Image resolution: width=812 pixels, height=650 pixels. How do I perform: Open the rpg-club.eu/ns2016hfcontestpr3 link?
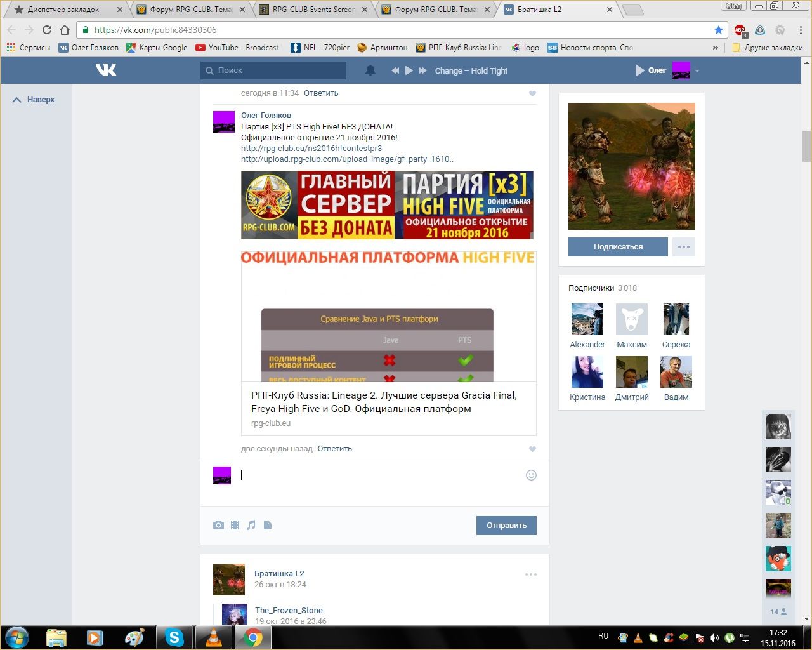pos(311,149)
